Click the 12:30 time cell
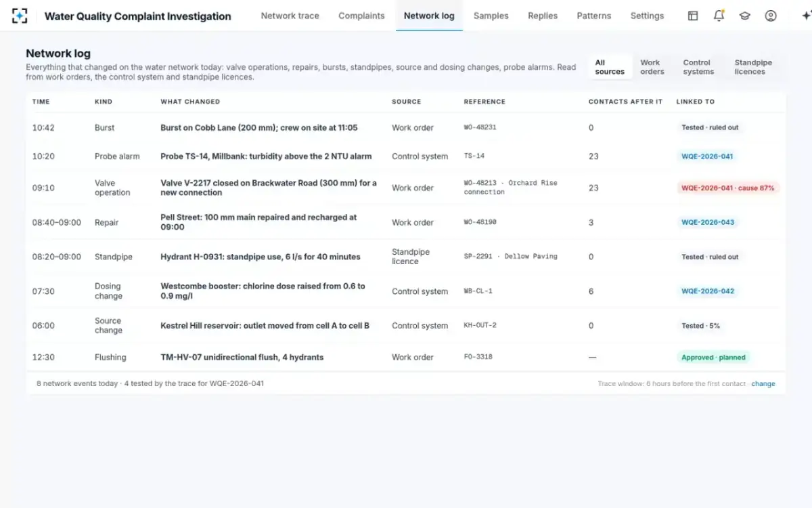 pos(43,357)
